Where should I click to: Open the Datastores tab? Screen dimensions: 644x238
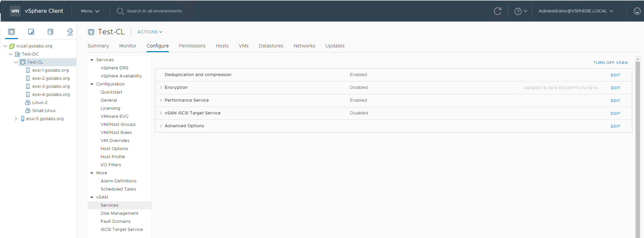click(271, 46)
